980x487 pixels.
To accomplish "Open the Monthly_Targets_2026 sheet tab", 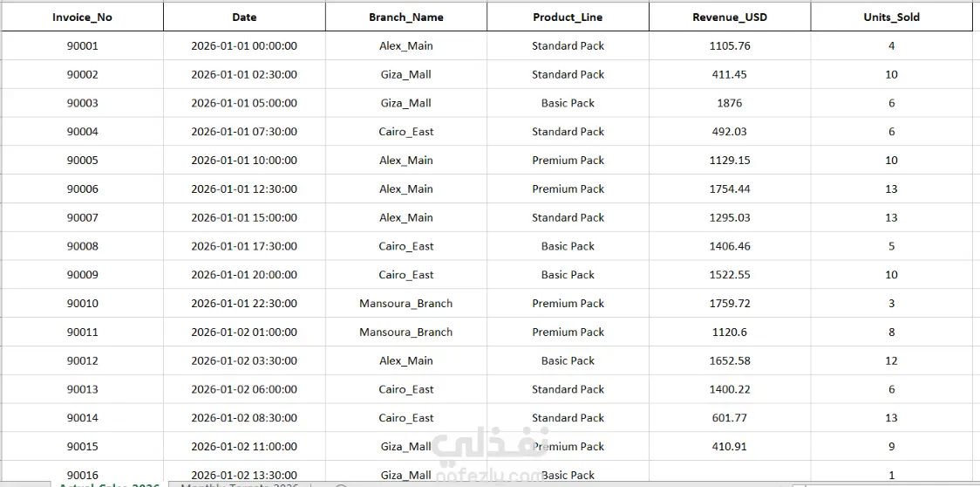I will click(x=240, y=484).
